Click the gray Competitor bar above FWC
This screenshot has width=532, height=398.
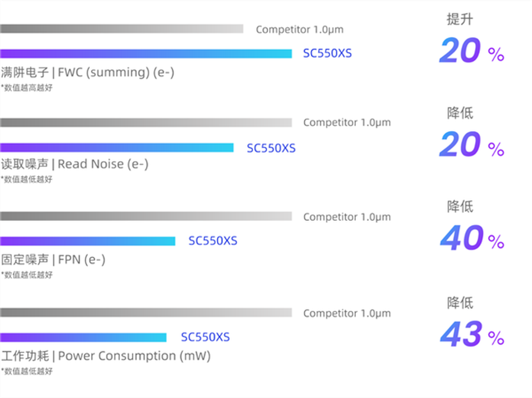coord(121,29)
